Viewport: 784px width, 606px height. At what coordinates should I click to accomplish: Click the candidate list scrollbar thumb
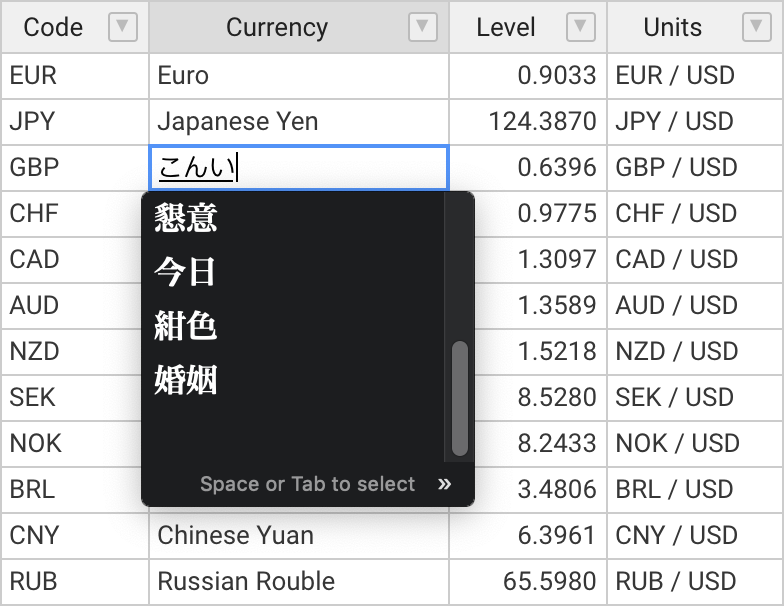tap(460, 398)
